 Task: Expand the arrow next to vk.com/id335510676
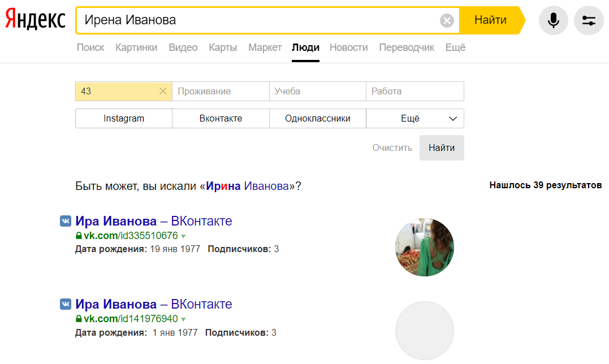click(183, 236)
